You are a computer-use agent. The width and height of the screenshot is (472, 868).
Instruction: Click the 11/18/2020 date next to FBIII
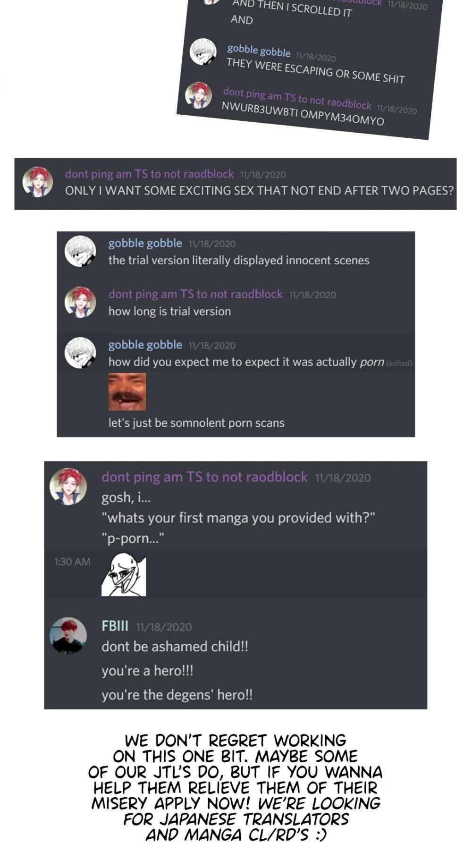click(x=164, y=627)
